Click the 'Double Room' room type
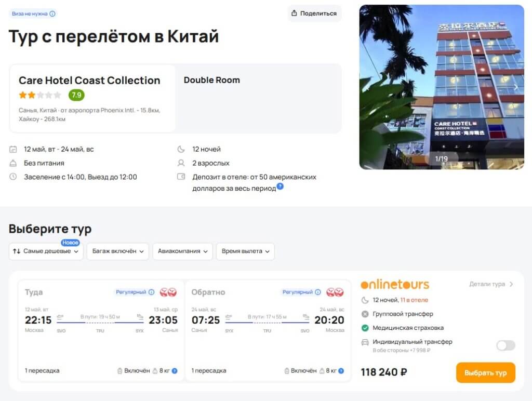Viewport: 532px width, 401px height. [212, 80]
